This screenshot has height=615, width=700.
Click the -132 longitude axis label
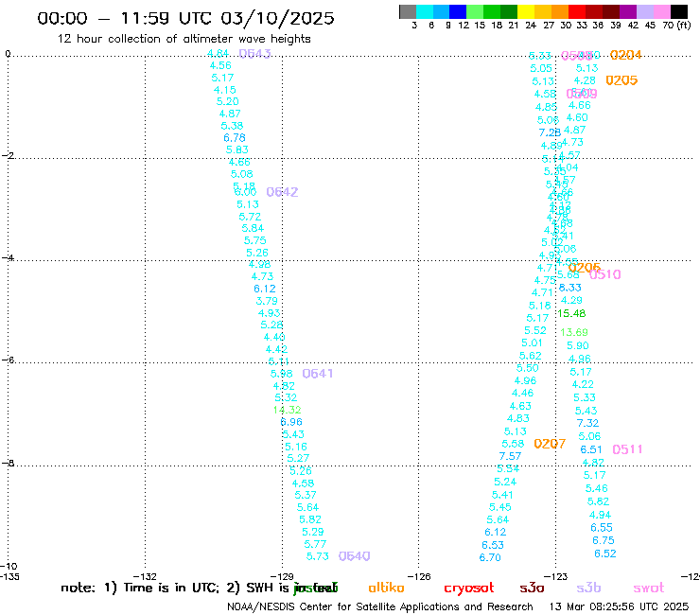pos(145,576)
